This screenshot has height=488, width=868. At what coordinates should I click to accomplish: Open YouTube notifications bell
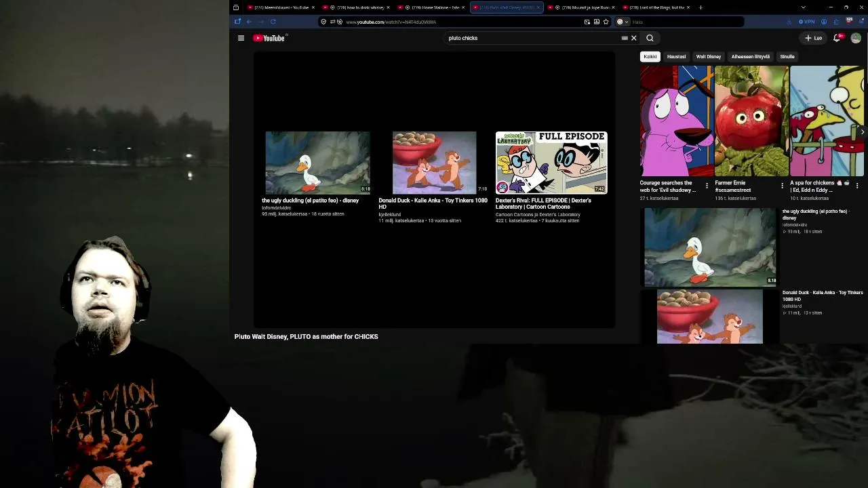coord(837,38)
